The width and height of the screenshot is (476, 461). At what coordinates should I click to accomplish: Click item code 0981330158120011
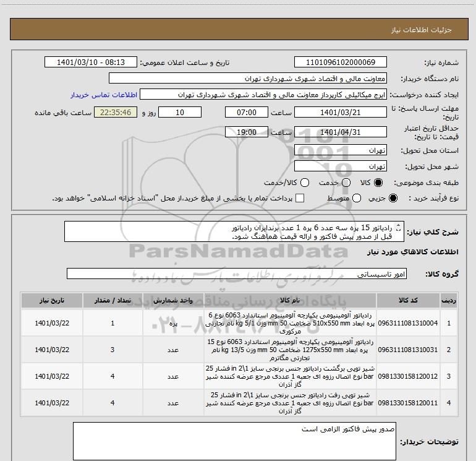point(408,403)
